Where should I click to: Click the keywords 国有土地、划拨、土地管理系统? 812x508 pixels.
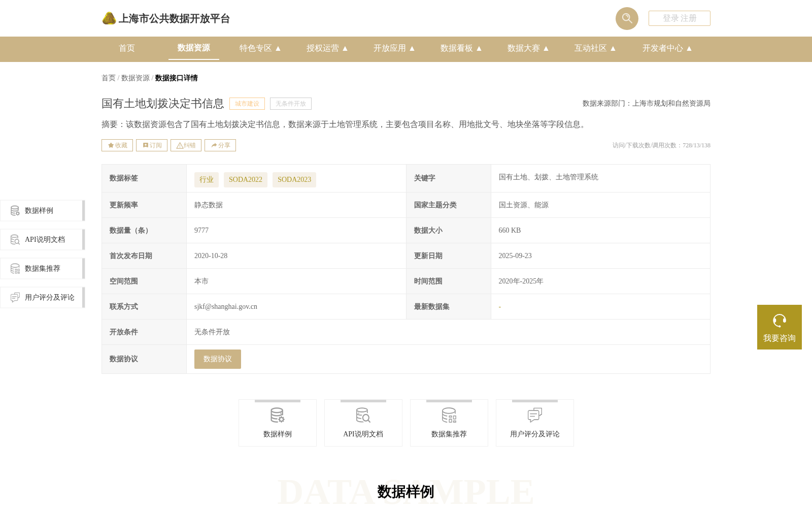coord(549,177)
